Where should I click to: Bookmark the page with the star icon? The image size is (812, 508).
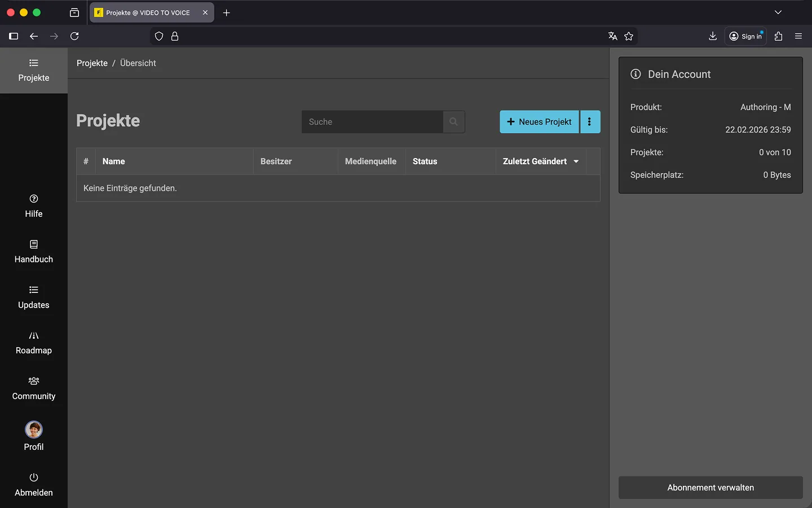click(x=629, y=36)
